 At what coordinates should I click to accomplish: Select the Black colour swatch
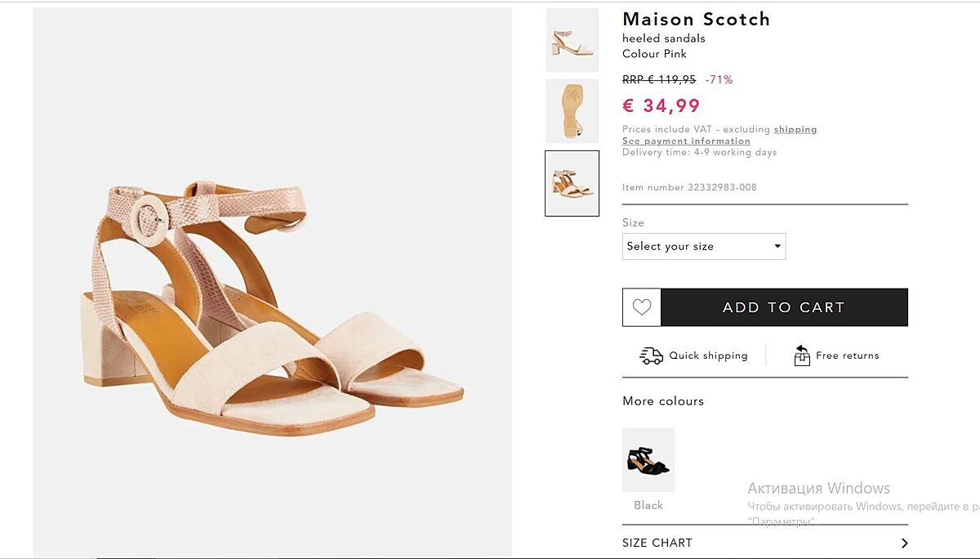(648, 460)
